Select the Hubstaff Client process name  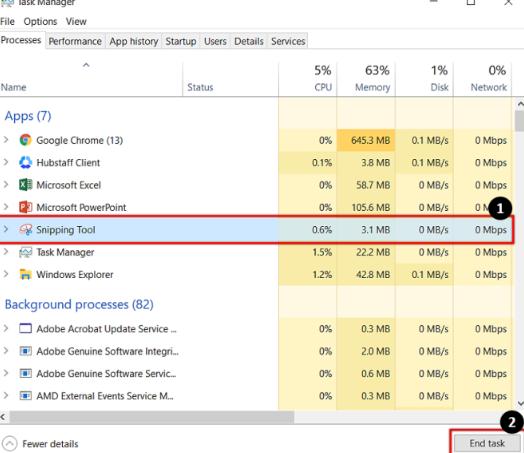[68, 163]
